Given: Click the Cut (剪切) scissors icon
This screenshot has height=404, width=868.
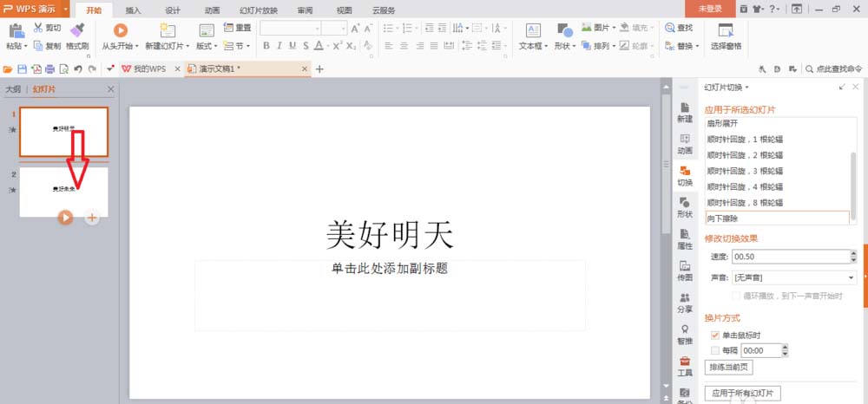Looking at the screenshot, I should pyautogui.click(x=38, y=28).
